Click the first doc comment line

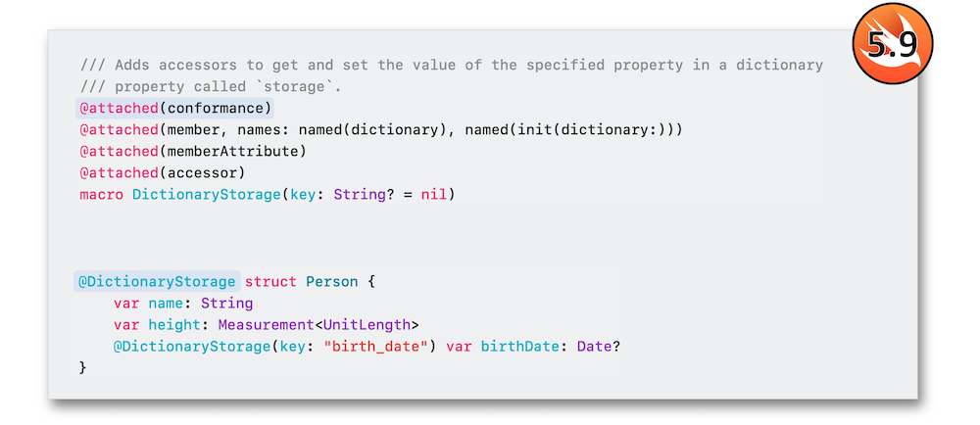(x=451, y=65)
